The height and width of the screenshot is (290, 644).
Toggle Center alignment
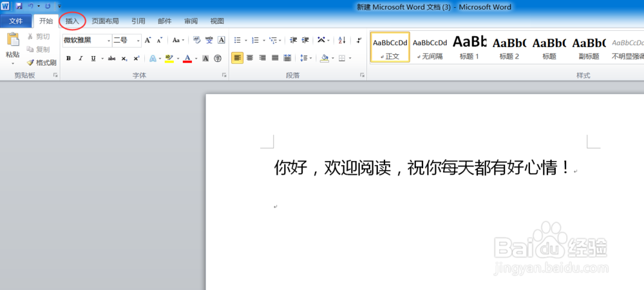(x=250, y=58)
